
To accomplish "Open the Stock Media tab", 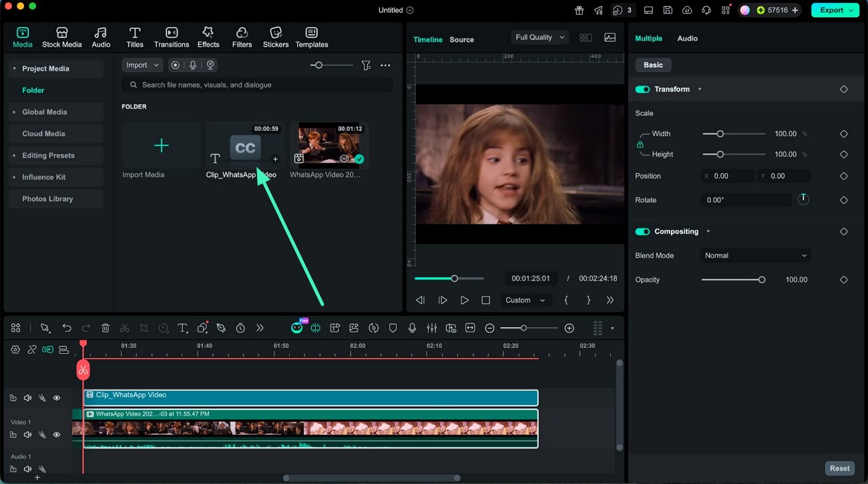I will pyautogui.click(x=61, y=37).
